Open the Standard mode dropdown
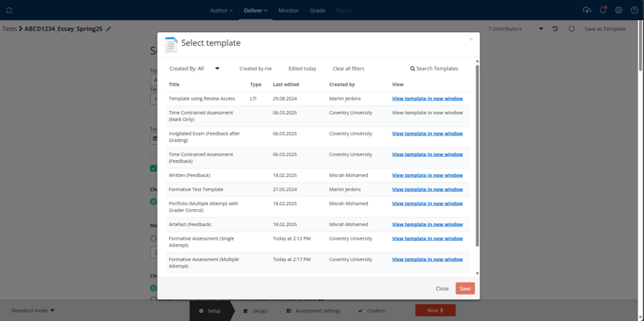 point(33,310)
